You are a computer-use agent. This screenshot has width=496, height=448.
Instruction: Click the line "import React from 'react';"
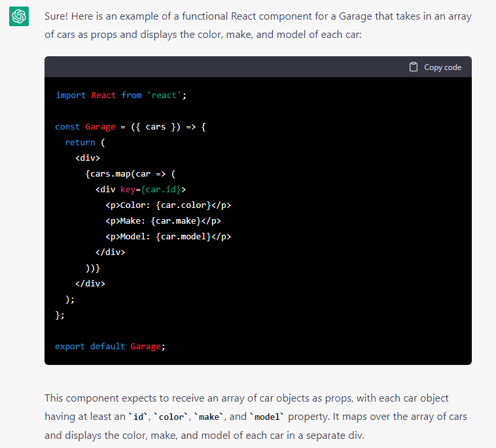tap(121, 95)
